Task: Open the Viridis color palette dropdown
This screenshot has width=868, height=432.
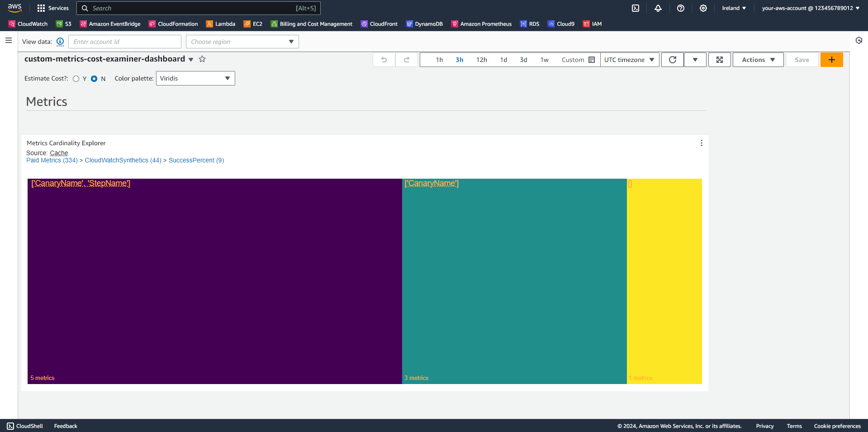Action: (195, 78)
